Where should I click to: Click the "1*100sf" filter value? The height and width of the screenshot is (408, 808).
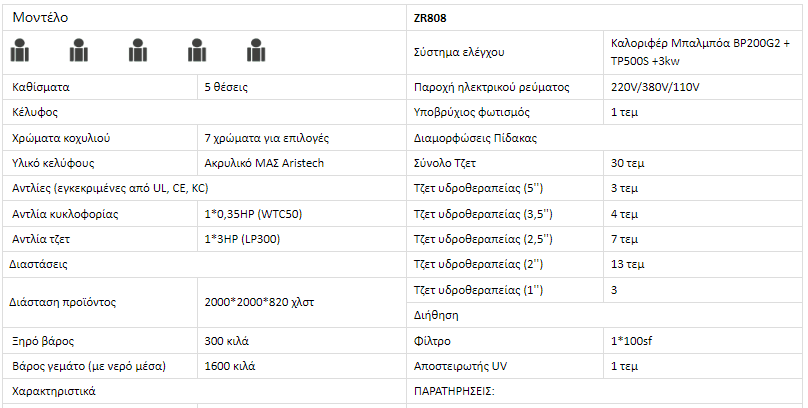pos(632,341)
